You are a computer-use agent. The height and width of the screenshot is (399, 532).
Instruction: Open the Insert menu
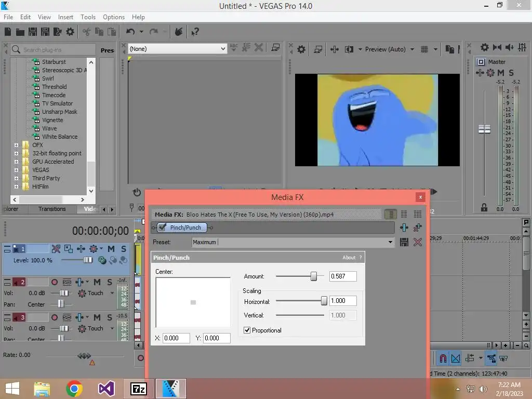pyautogui.click(x=65, y=17)
